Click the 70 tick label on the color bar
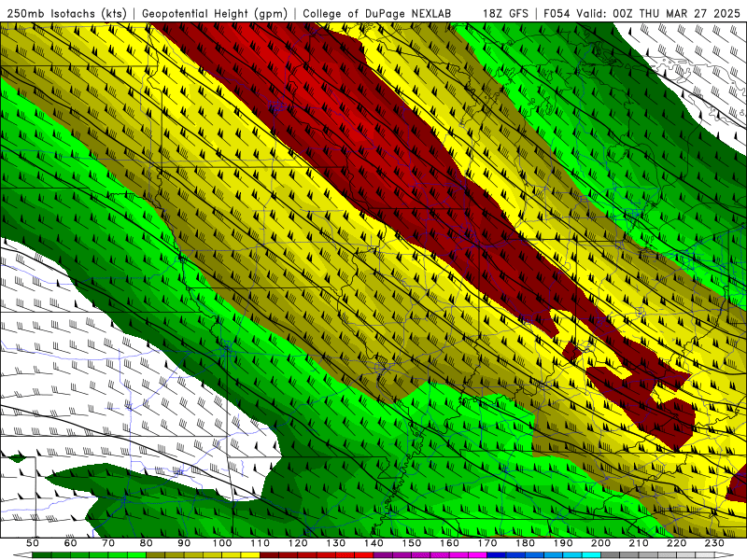The height and width of the screenshot is (560, 747). click(108, 543)
